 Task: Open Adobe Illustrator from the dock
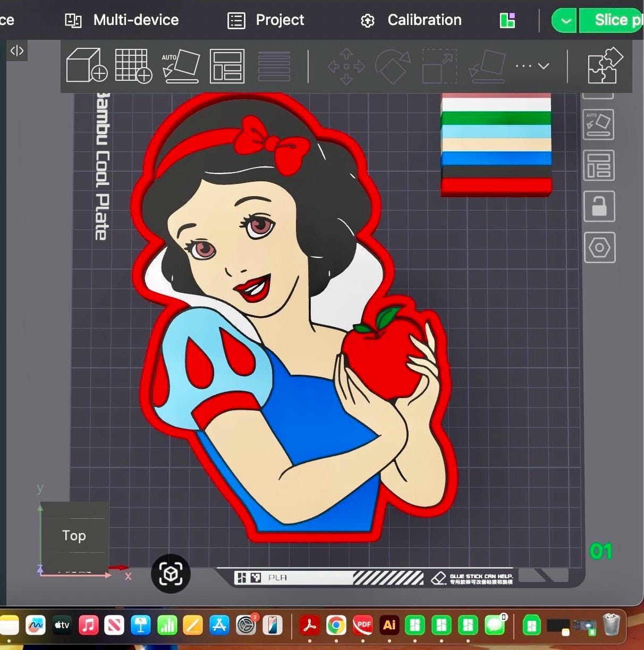(389, 626)
